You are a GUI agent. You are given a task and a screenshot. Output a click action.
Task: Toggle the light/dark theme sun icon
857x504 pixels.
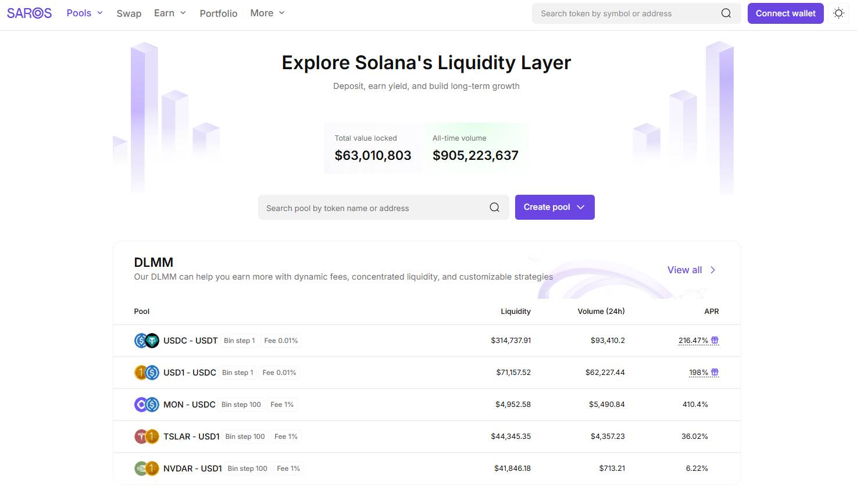pyautogui.click(x=838, y=13)
